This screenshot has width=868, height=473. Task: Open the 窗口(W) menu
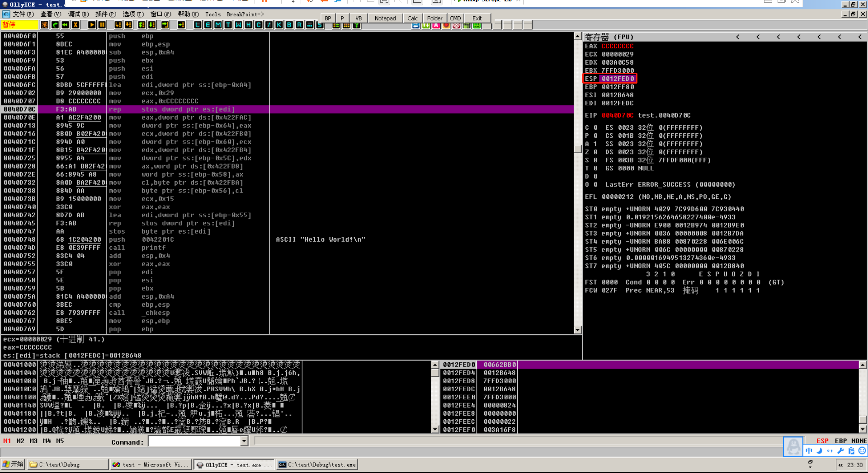pos(161,14)
